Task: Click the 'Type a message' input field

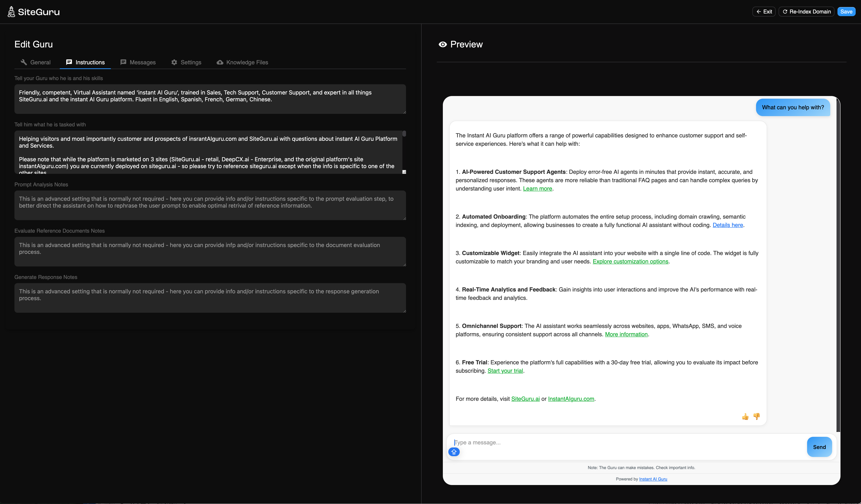Action: (625, 443)
